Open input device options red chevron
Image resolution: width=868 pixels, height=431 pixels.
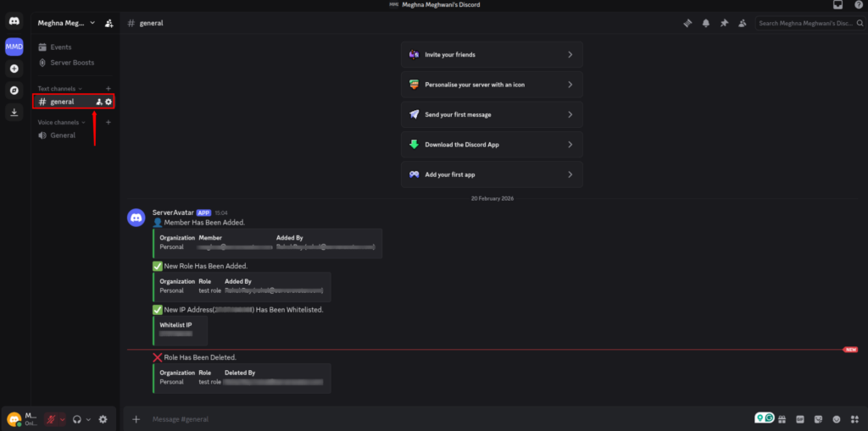(62, 419)
